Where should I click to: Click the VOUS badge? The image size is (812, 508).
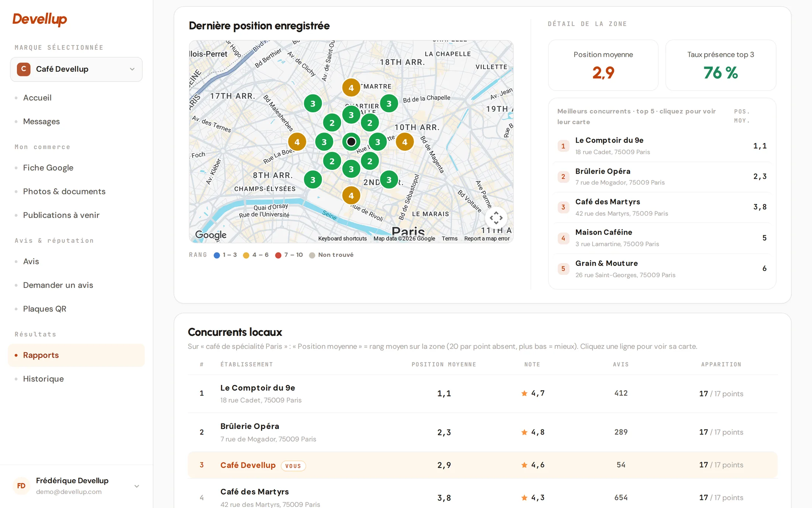(293, 466)
